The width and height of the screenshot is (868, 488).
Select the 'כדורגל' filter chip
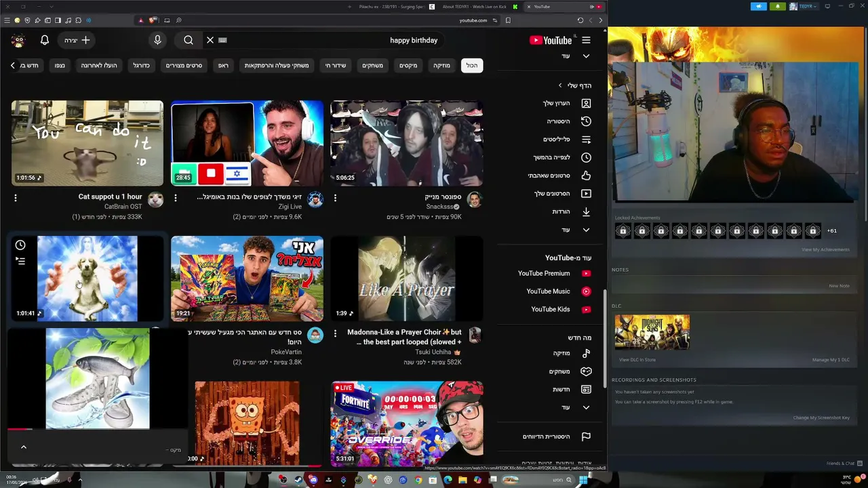pyautogui.click(x=141, y=66)
